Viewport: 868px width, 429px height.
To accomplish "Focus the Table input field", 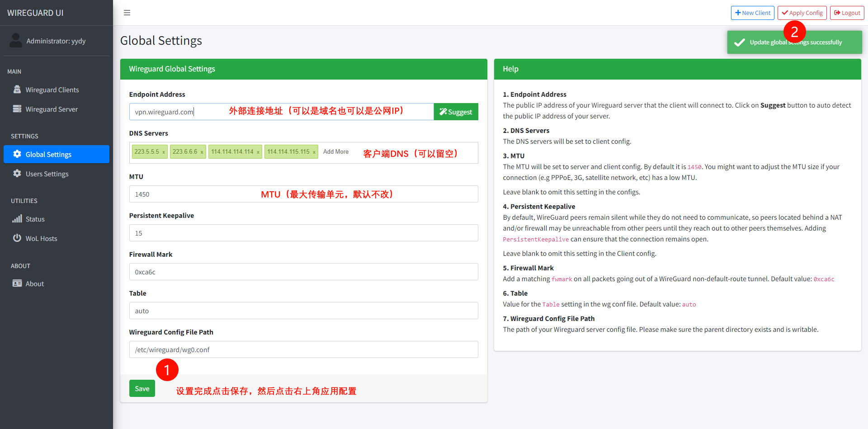I will click(303, 311).
